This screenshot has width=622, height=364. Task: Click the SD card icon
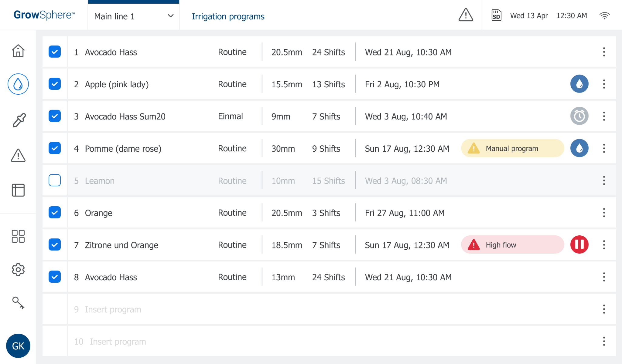click(496, 15)
